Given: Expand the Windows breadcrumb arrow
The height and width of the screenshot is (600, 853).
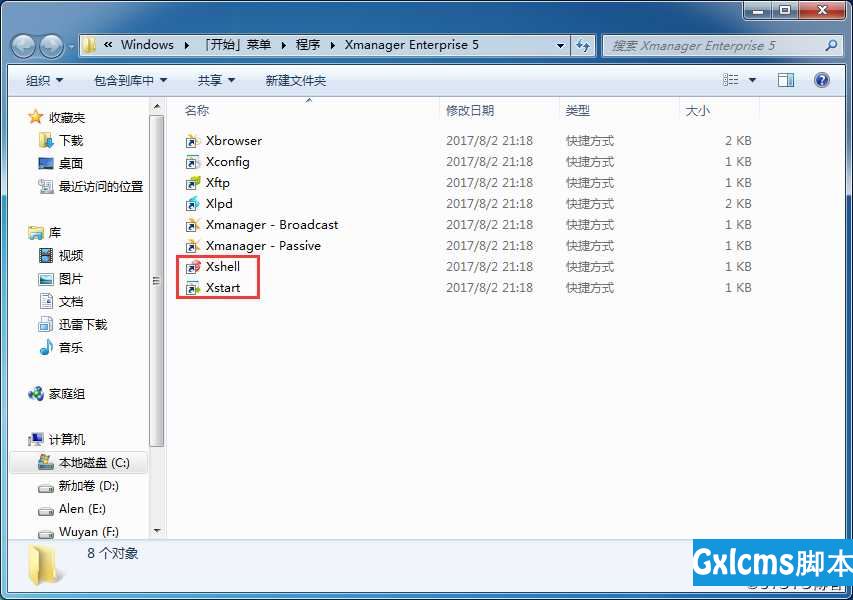Looking at the screenshot, I should click(x=187, y=45).
